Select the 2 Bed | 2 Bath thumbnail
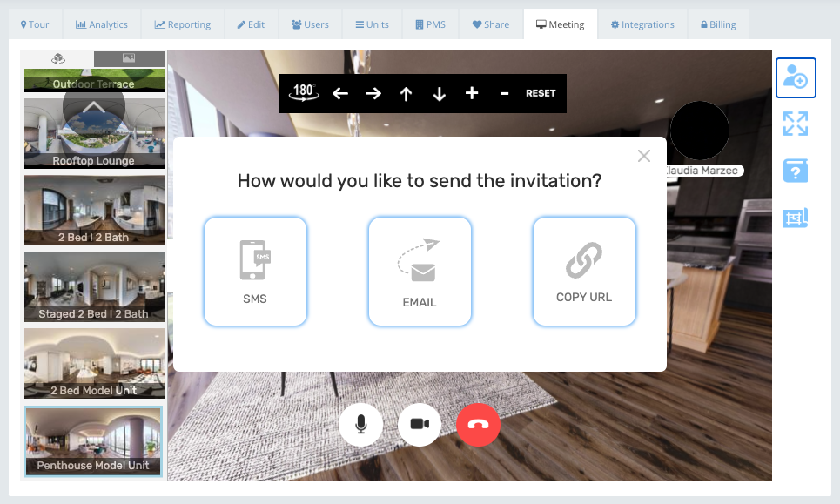840x504 pixels. click(94, 210)
